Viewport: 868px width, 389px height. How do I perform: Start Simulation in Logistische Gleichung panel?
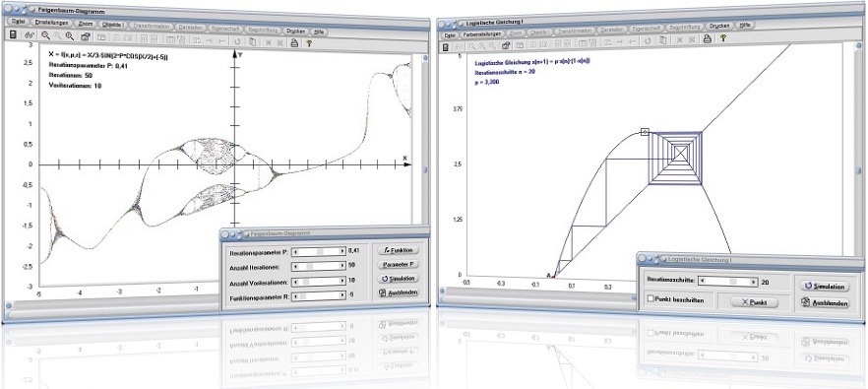tap(825, 287)
